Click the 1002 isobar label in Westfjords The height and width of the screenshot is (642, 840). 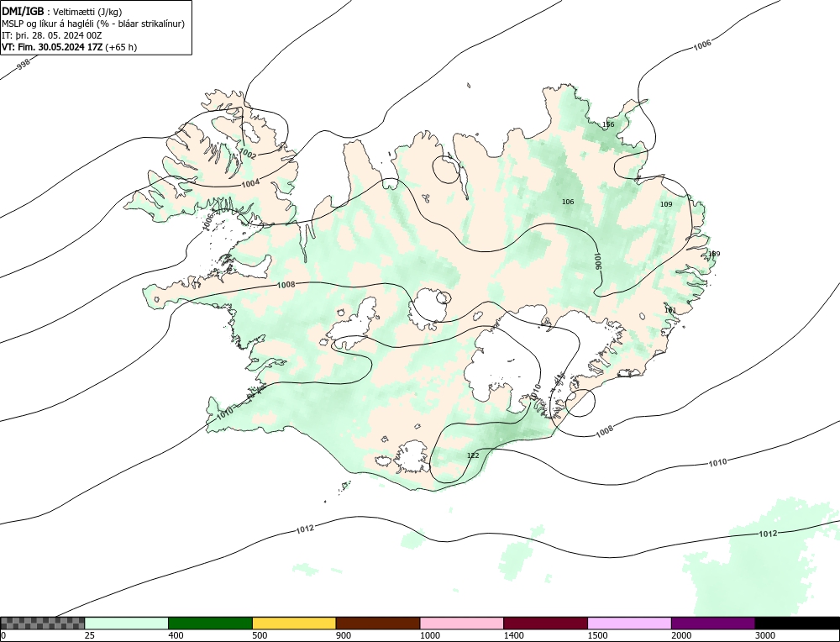(247, 155)
